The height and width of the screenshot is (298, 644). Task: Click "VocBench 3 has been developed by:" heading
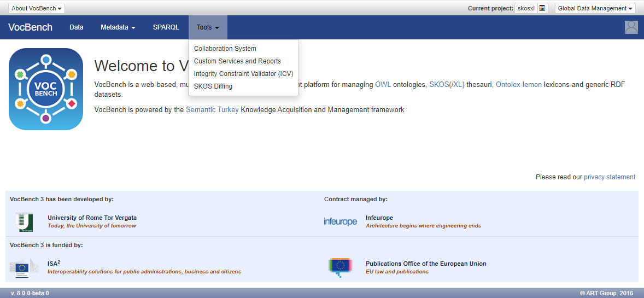coord(62,200)
